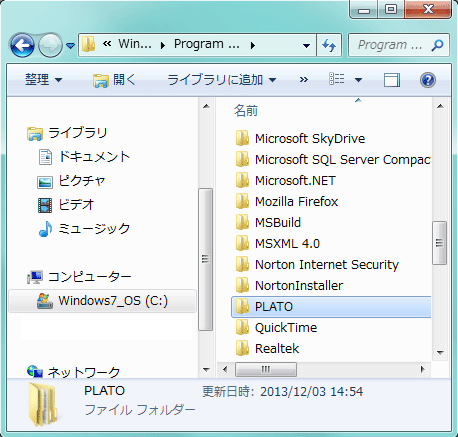Open Help with the question mark icon
The image size is (458, 437).
[428, 80]
